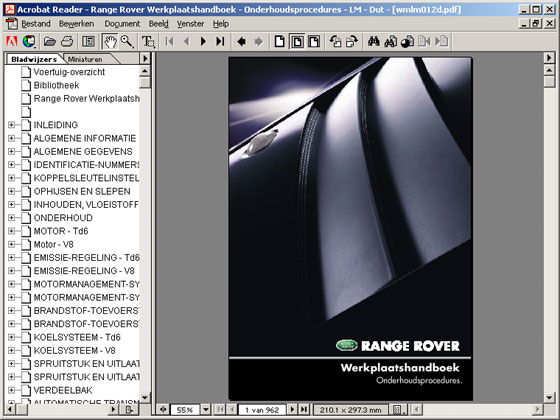
Task: Click the Print icon in toolbar
Action: coord(67,41)
